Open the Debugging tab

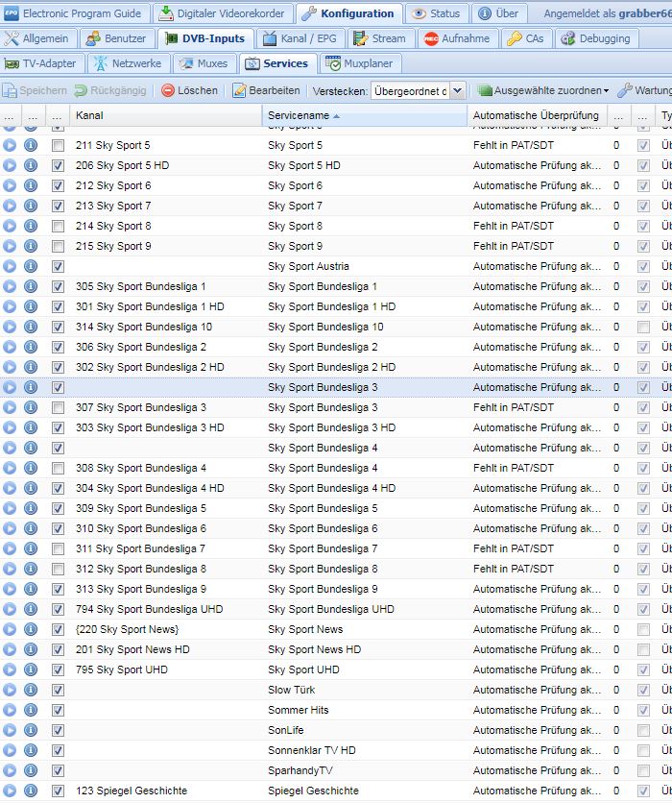[x=596, y=38]
